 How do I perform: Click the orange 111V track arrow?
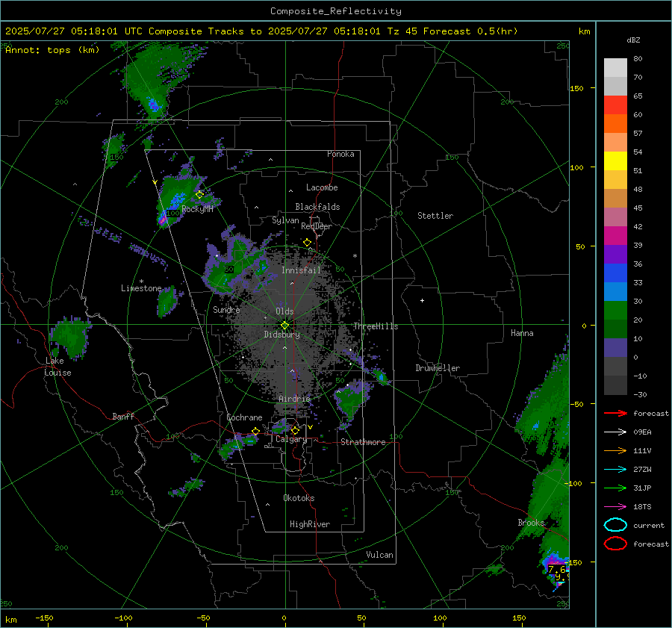pyautogui.click(x=615, y=450)
